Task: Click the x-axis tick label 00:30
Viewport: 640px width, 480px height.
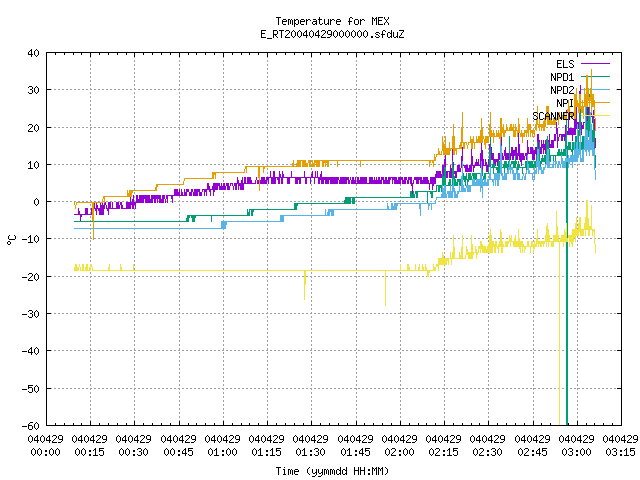Action: tap(133, 452)
